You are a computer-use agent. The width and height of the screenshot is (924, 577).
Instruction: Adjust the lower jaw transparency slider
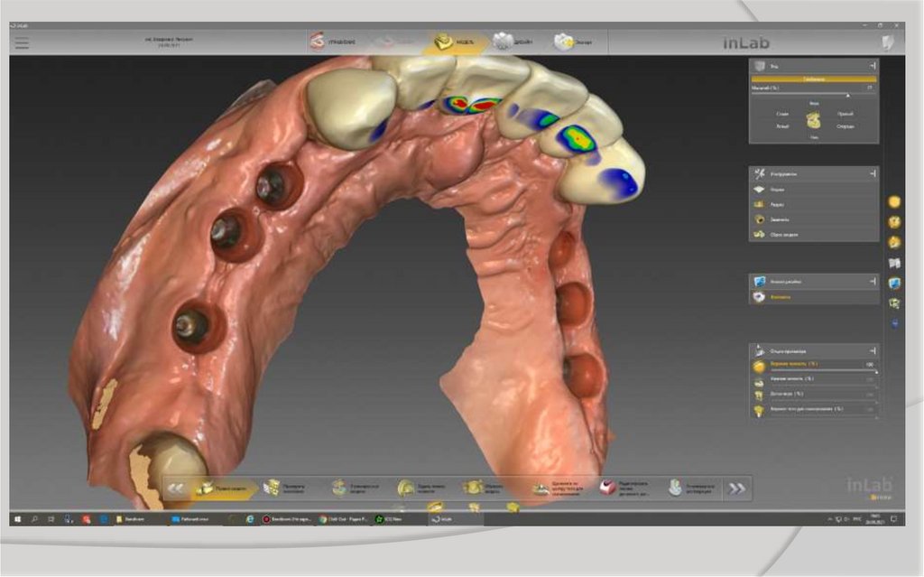click(x=823, y=386)
